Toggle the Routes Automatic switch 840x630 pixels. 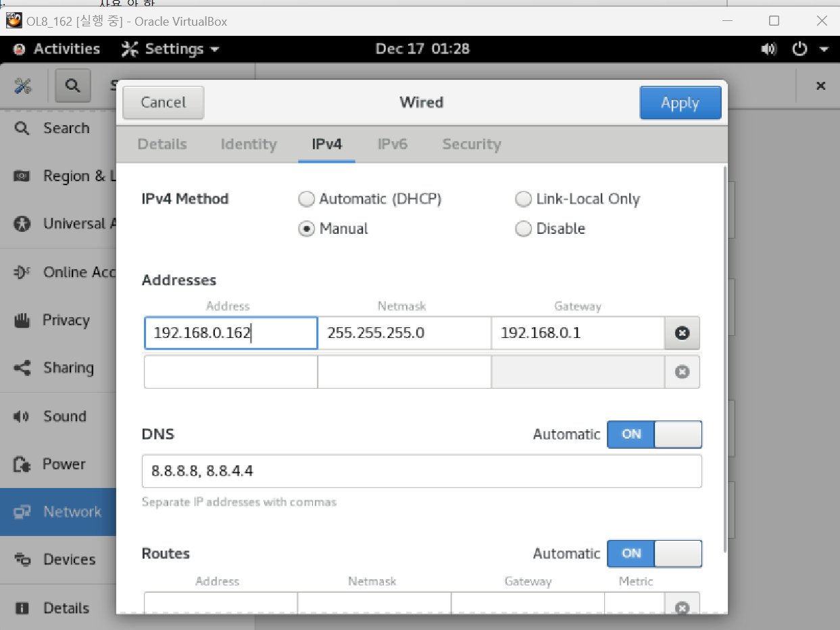(654, 553)
